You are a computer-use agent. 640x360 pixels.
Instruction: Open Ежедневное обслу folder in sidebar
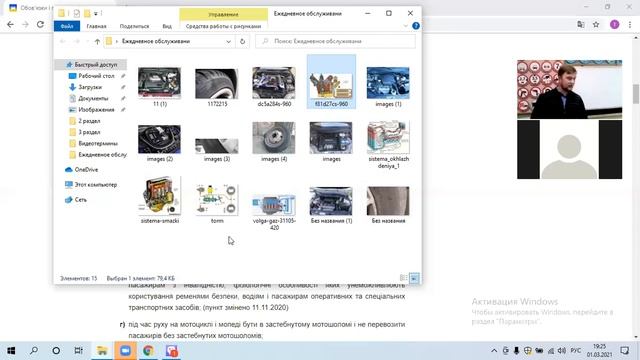pyautogui.click(x=102, y=155)
